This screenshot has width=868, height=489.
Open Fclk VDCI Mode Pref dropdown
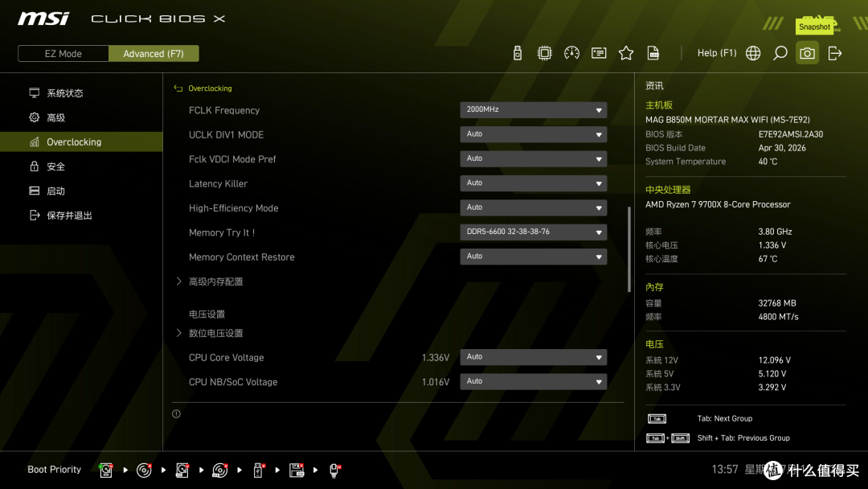click(533, 158)
